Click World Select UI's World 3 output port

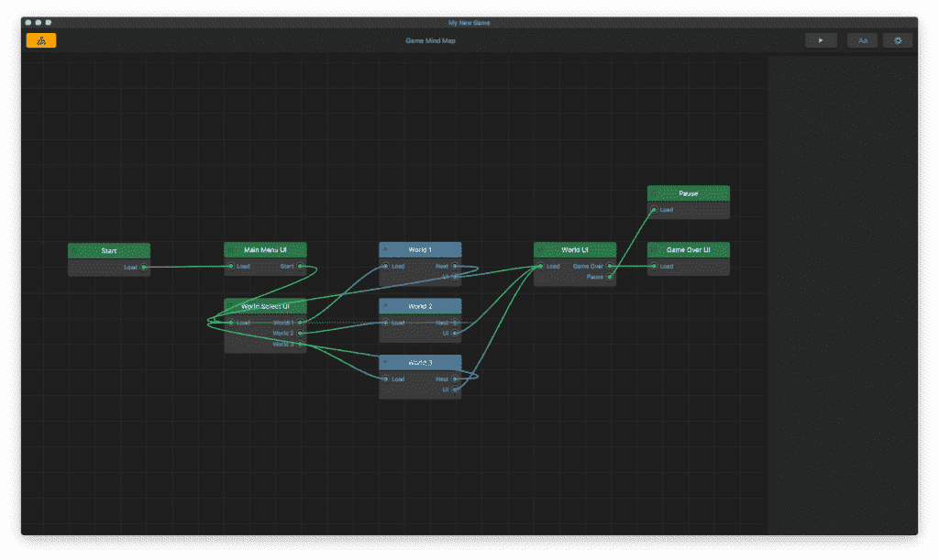[301, 344]
